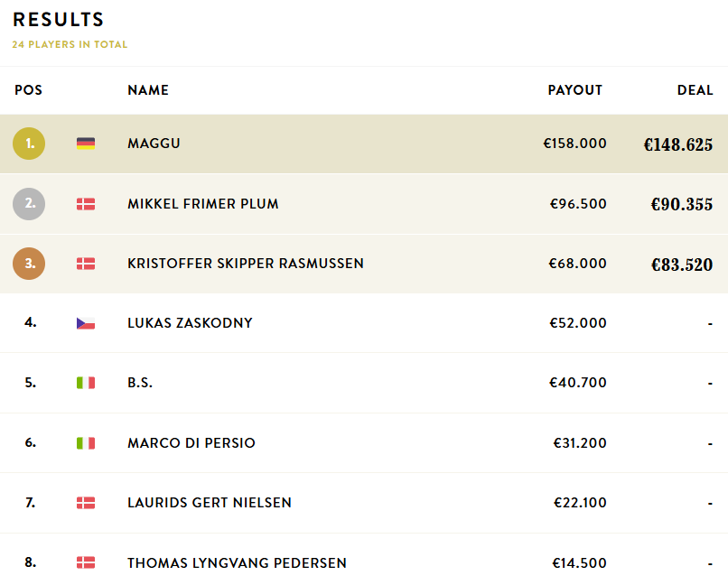Click the Danish flag beside Laurids Gert Nielsen
The height and width of the screenshot is (585, 728).
[86, 503]
